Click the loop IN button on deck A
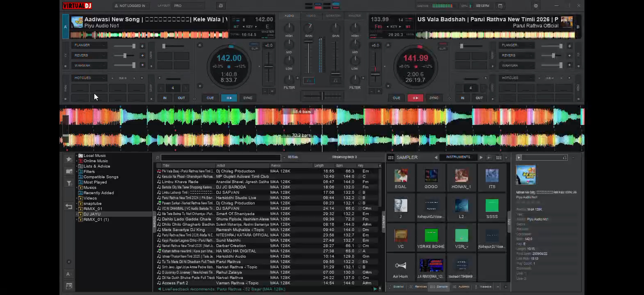Viewport: 644px width, 295px height. (165, 98)
